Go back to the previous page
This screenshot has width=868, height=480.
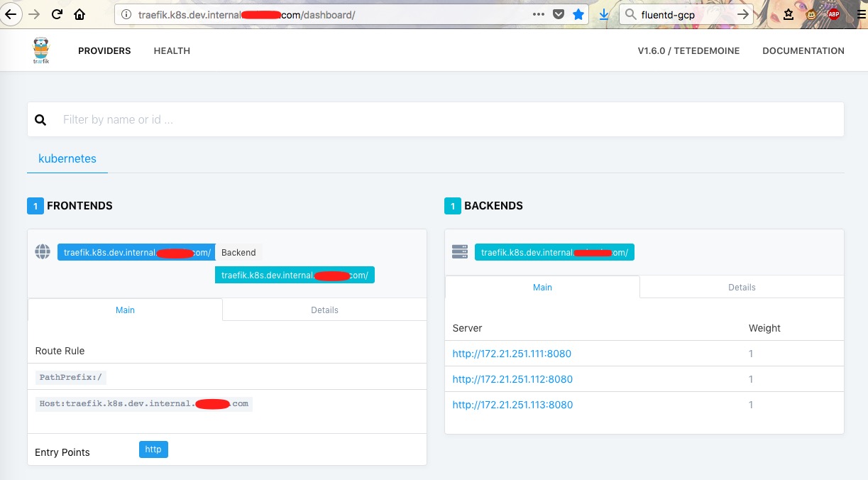10,13
